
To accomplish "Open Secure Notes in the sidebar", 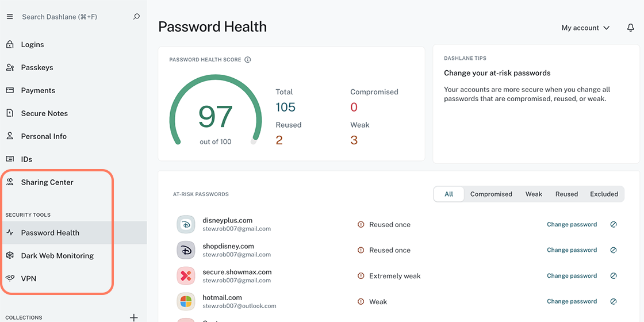I will pos(73,113).
